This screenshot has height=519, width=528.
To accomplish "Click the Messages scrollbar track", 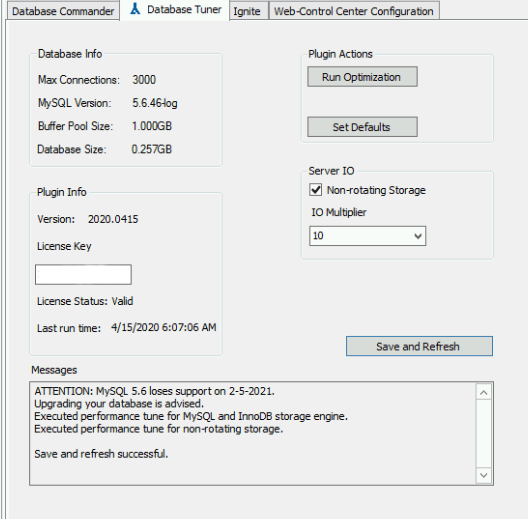I will (x=484, y=434).
